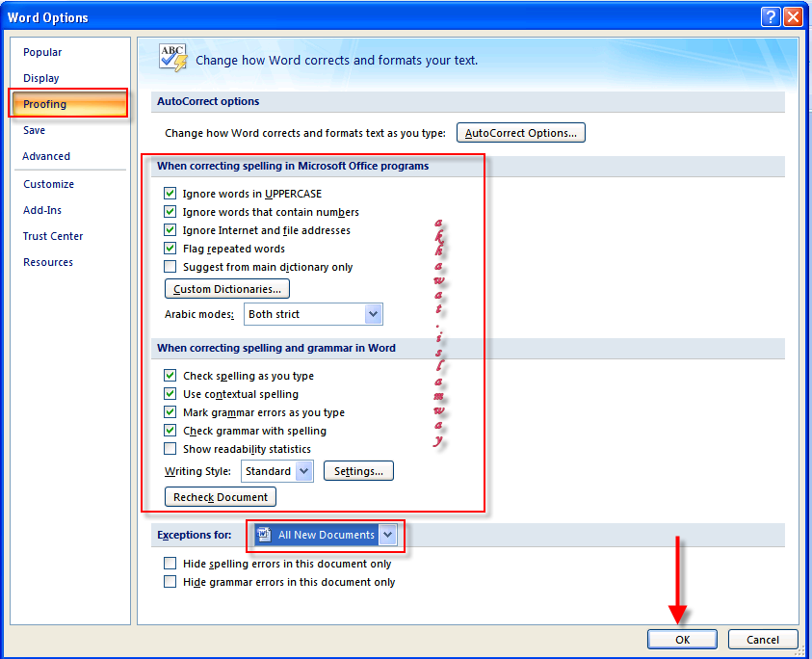Enable Show readability statistics
The width and height of the screenshot is (812, 659).
pos(170,449)
